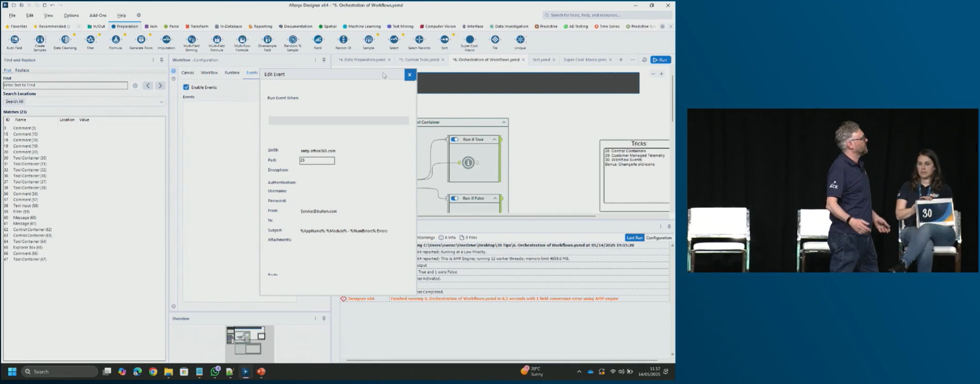Open workflow tabs overflow menu
980x384 pixels.
(x=632, y=60)
